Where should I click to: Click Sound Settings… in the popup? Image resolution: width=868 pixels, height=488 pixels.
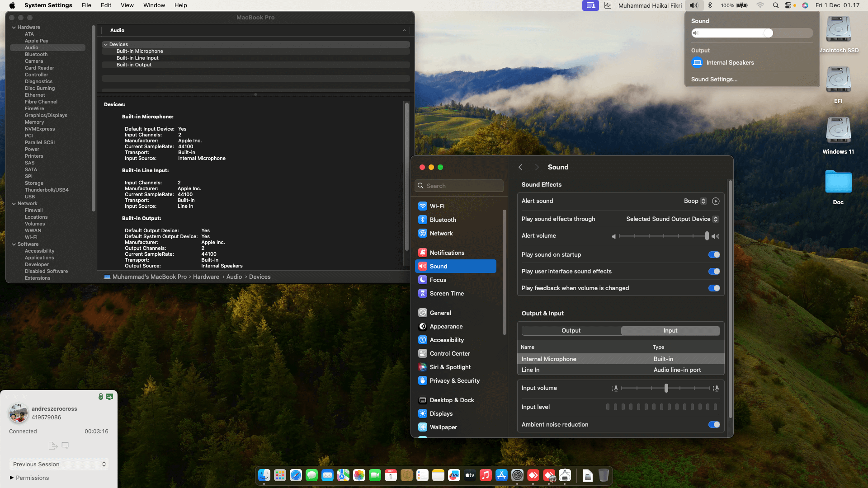pyautogui.click(x=714, y=79)
